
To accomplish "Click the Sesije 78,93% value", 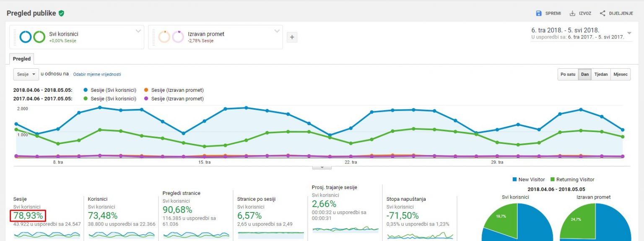I will point(28,216).
